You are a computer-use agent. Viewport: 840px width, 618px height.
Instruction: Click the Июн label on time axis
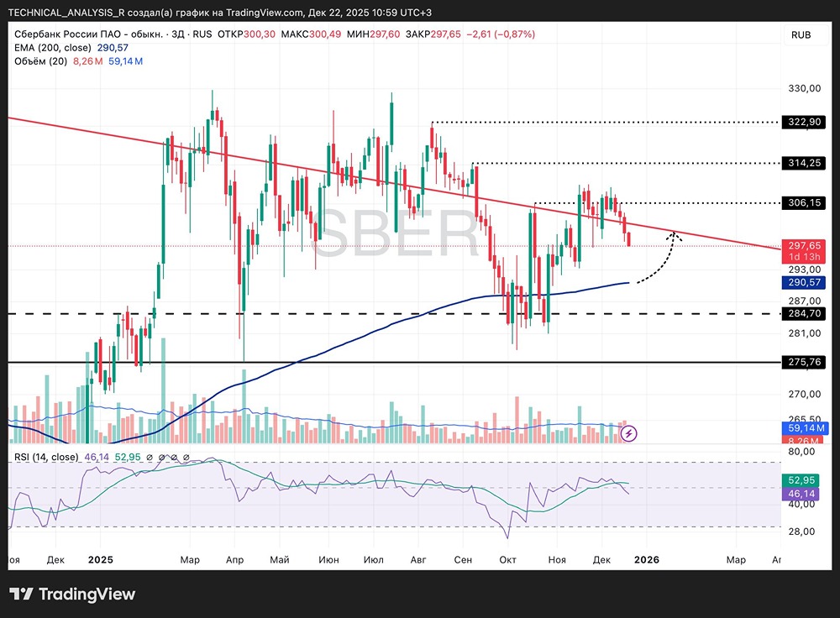click(x=328, y=559)
